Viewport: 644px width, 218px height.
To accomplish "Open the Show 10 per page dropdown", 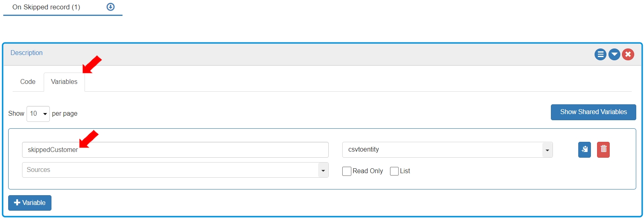I will (38, 114).
